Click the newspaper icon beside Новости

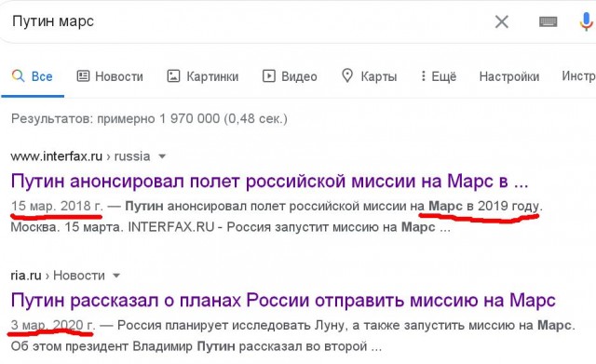tap(83, 76)
